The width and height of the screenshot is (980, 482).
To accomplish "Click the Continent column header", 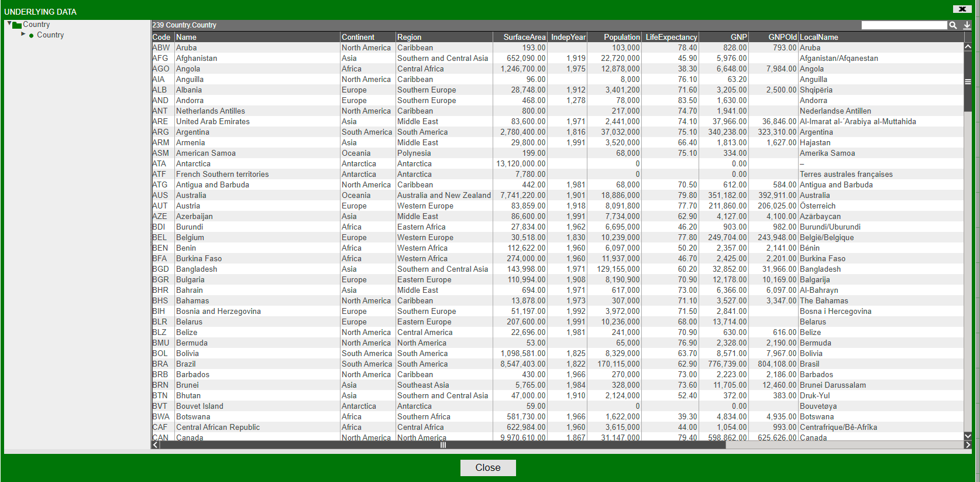I will click(358, 37).
